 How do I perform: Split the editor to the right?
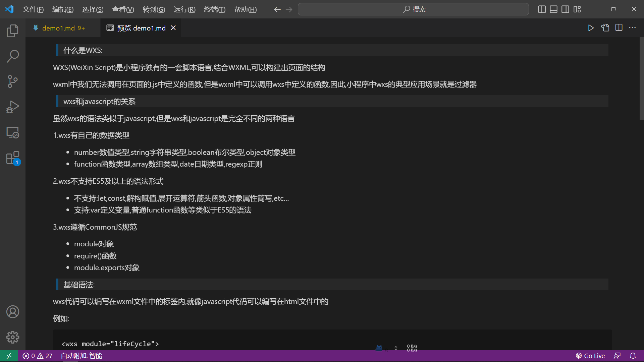619,28
